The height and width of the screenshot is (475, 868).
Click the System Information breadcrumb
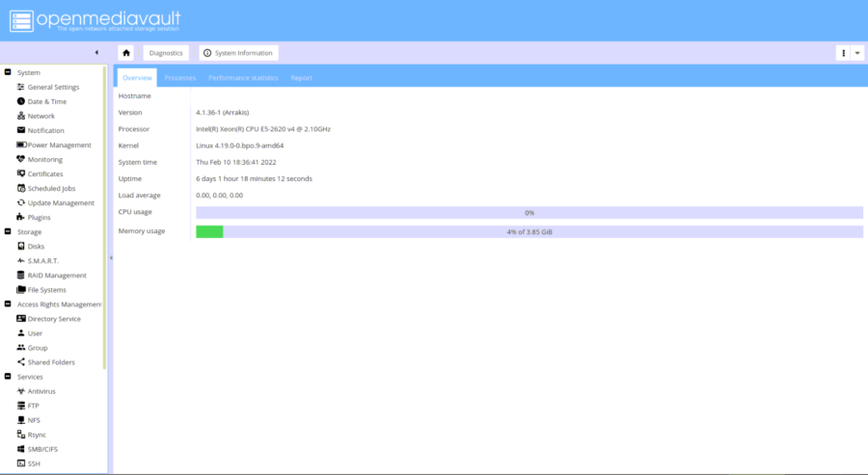point(238,53)
